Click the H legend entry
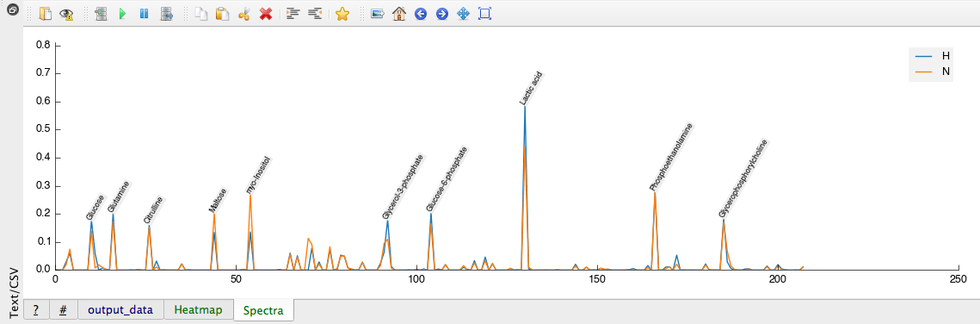This screenshot has height=324, width=980. coord(934,56)
